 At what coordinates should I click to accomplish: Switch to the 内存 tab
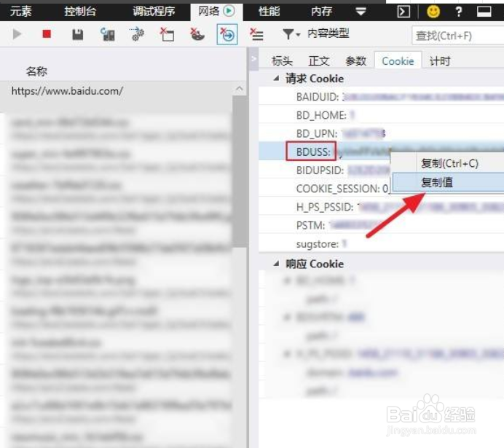321,12
